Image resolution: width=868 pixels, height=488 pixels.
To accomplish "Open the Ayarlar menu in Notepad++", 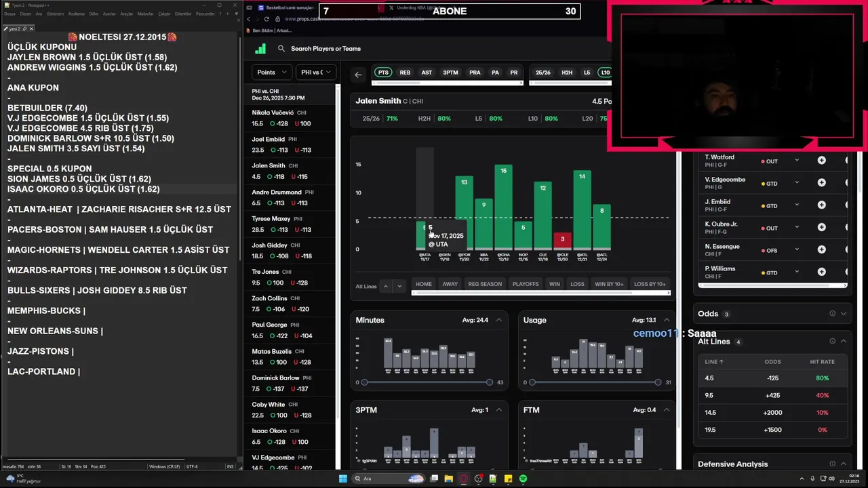I will tap(108, 14).
